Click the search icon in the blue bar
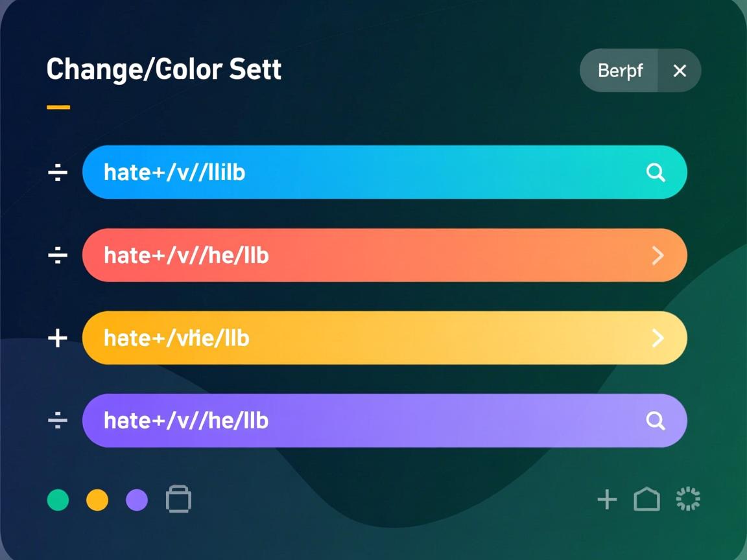This screenshot has width=747, height=560. [656, 172]
